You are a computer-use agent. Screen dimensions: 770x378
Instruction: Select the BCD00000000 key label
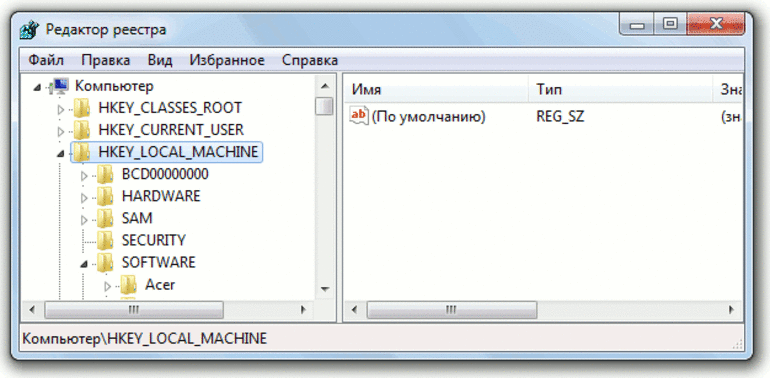coord(165,174)
